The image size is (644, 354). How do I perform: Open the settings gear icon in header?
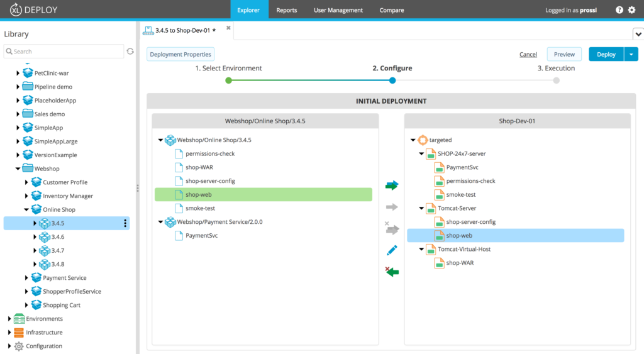tap(632, 10)
